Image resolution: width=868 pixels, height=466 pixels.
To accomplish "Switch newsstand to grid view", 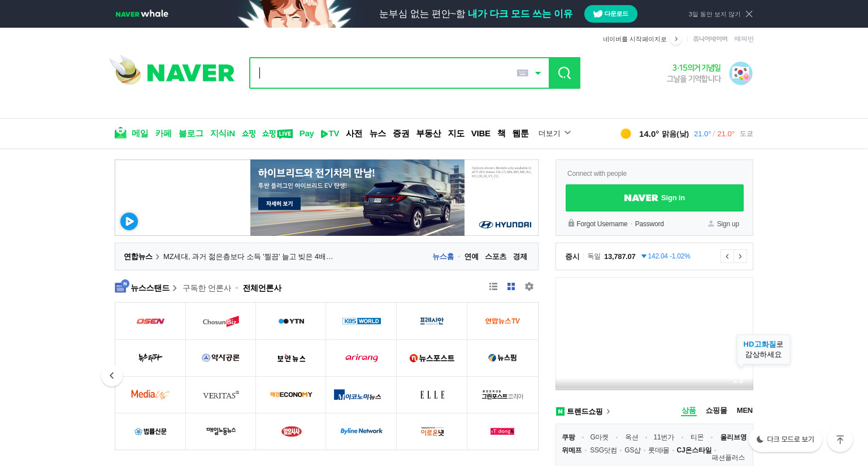I will pyautogui.click(x=511, y=287).
